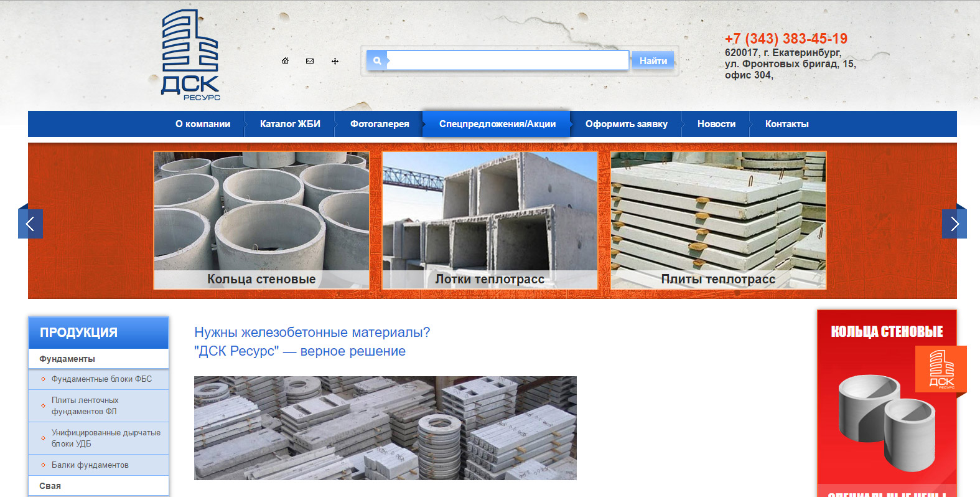
Task: Click the search text input field
Action: coord(508,61)
